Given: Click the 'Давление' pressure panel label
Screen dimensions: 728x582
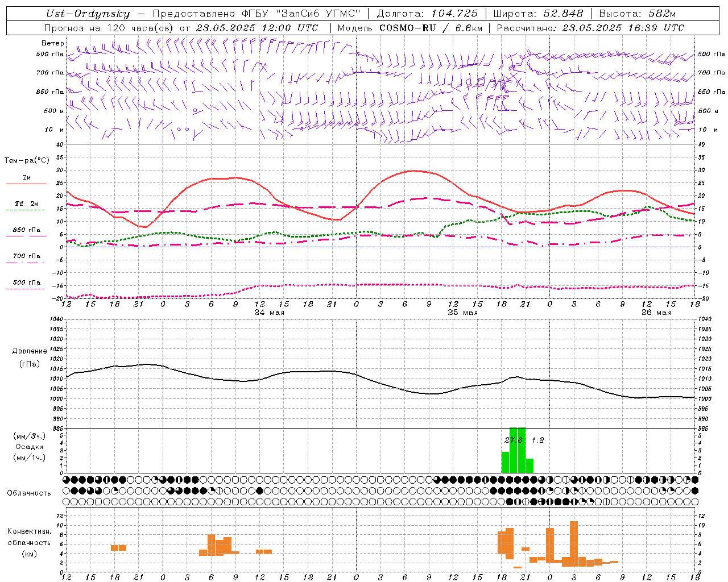Looking at the screenshot, I should pos(29,351).
